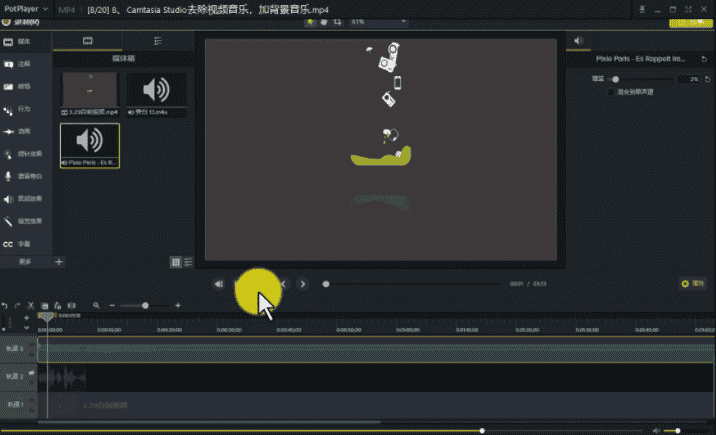716x435 pixels.
Task: Reset the gain value to default
Action: [707, 79]
